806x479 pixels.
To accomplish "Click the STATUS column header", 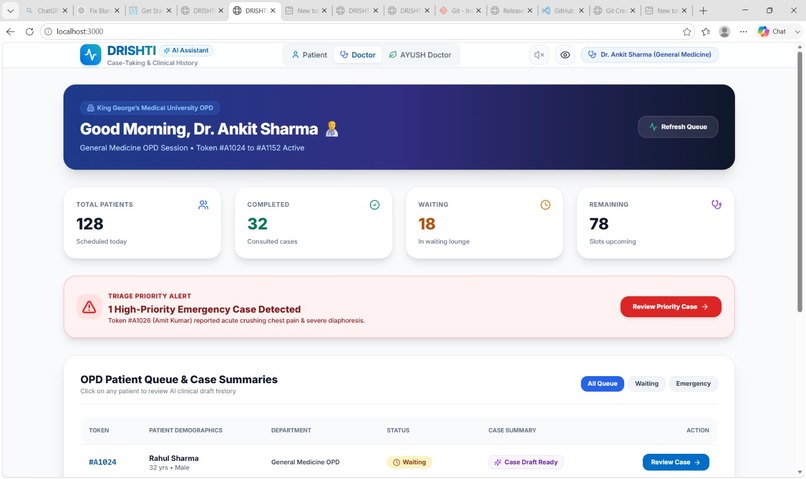I will coord(398,431).
